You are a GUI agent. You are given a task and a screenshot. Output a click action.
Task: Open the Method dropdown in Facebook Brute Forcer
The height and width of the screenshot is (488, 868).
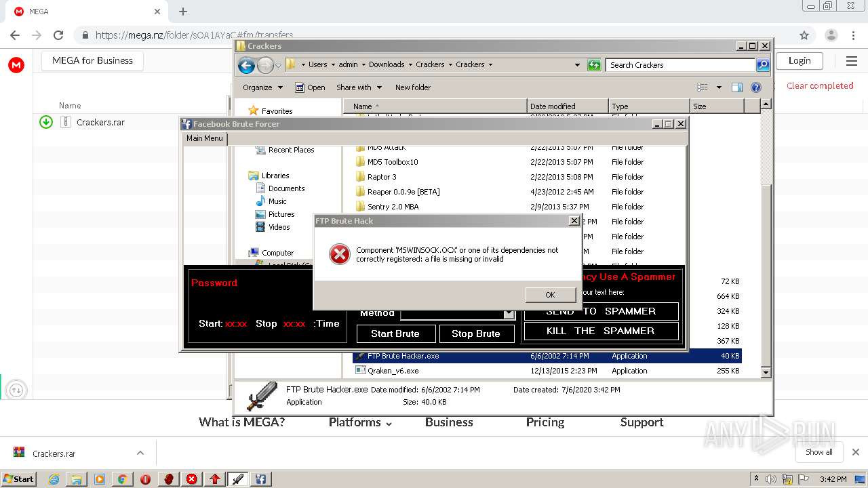[509, 314]
